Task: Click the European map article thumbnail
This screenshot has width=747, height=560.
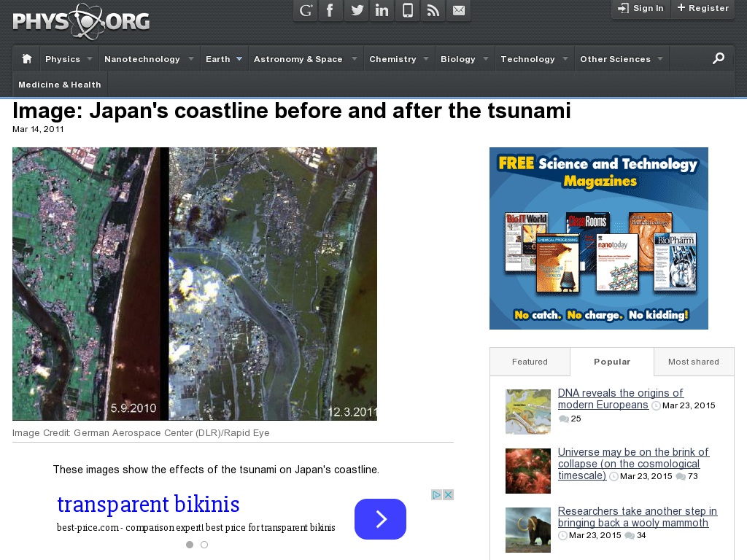Action: point(528,411)
